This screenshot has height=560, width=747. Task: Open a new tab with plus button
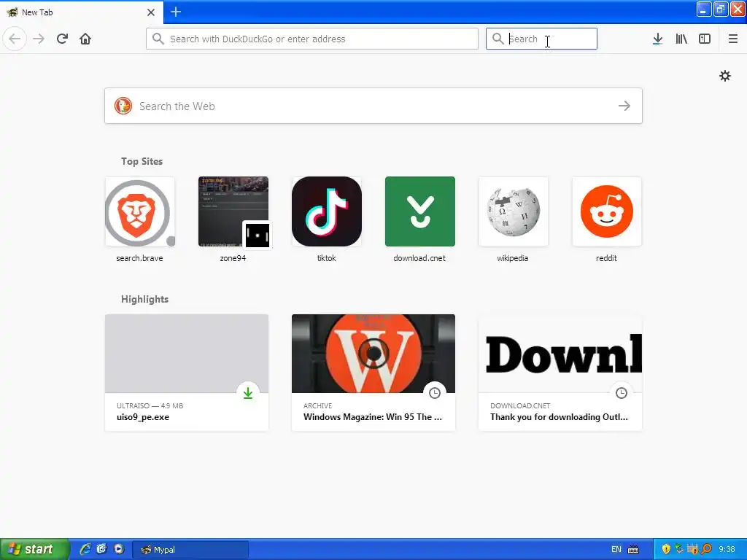coord(175,12)
